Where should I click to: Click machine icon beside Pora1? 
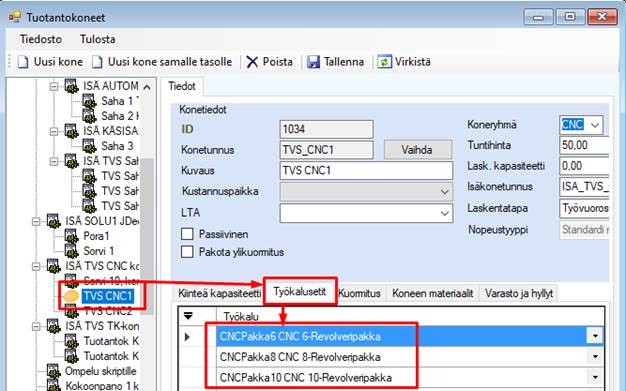(x=71, y=236)
